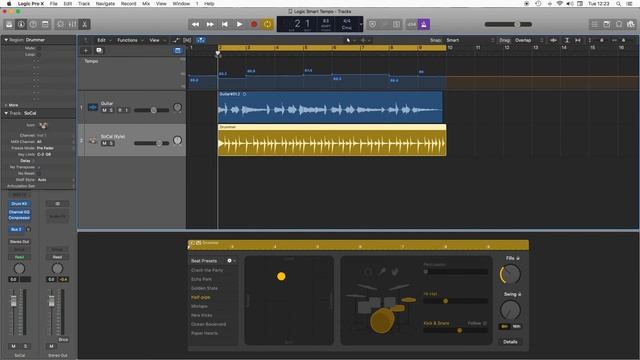Image resolution: width=640 pixels, height=360 pixels.
Task: Collapse the Track SoCal inspector section
Action: pyautogui.click(x=6, y=113)
